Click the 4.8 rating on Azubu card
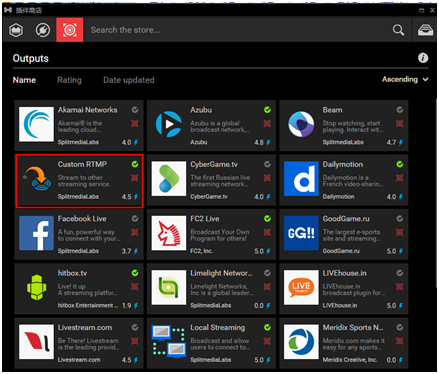 tap(259, 142)
